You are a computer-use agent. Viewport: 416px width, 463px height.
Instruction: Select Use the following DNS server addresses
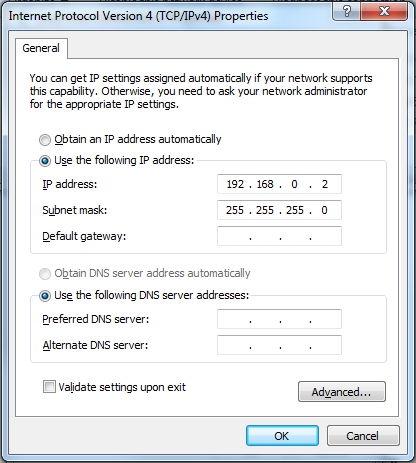45,296
